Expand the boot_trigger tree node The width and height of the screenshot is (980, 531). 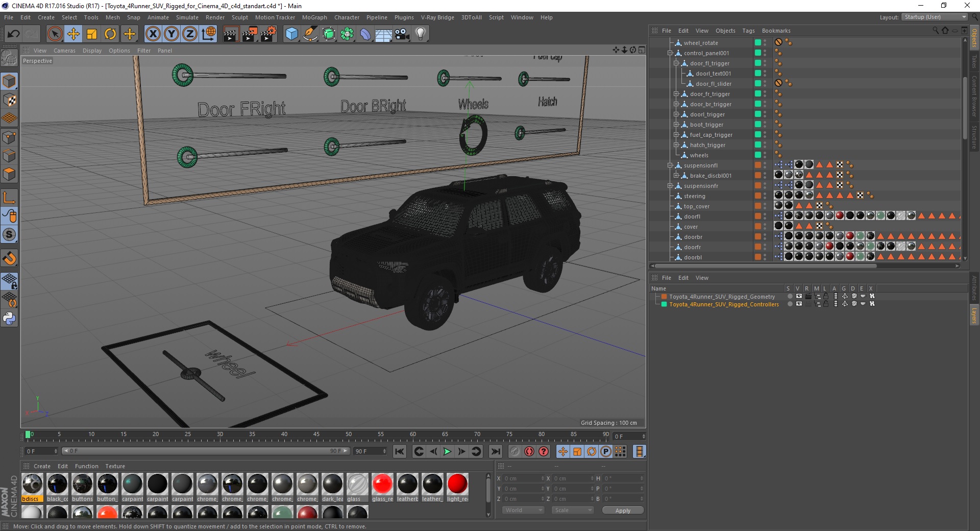[x=676, y=125]
